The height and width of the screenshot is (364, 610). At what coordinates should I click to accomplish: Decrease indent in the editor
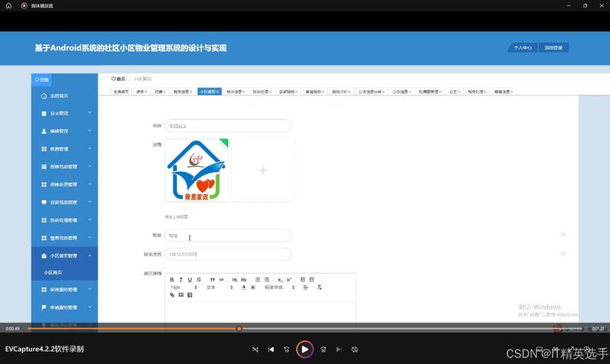tap(303, 280)
